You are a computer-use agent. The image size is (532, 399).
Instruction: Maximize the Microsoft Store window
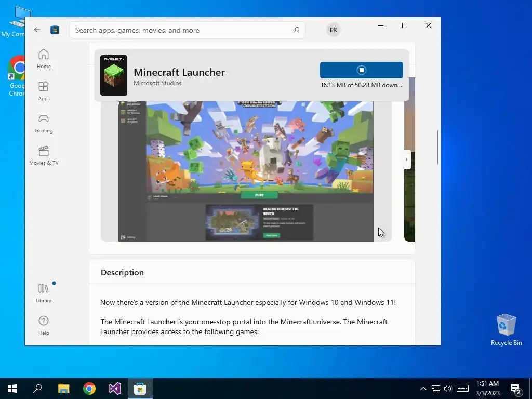pyautogui.click(x=405, y=25)
